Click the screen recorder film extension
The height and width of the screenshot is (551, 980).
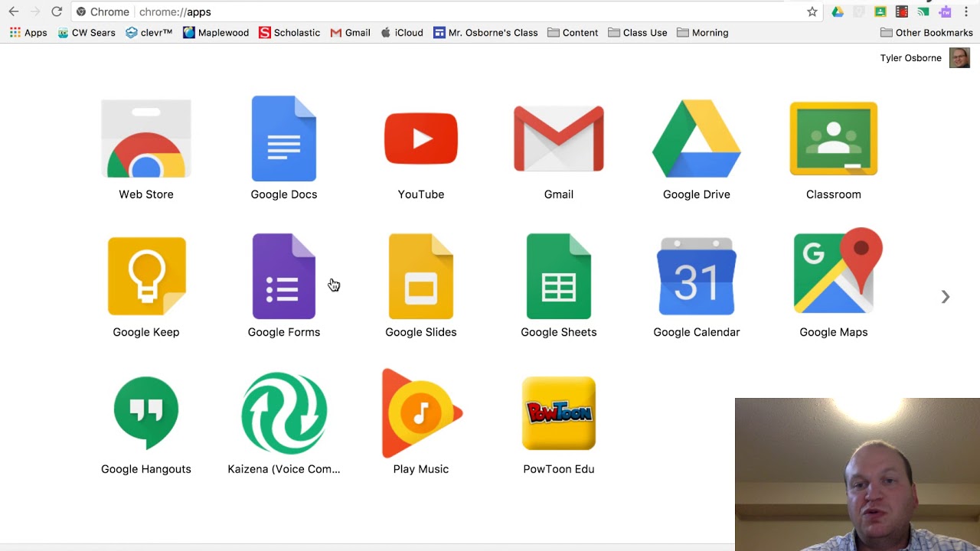click(x=902, y=11)
